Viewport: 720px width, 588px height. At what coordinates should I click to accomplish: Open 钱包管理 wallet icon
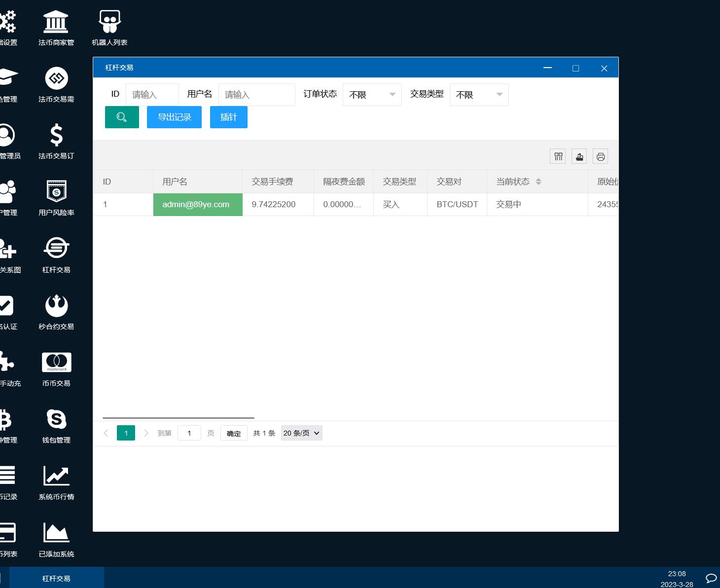(56, 425)
